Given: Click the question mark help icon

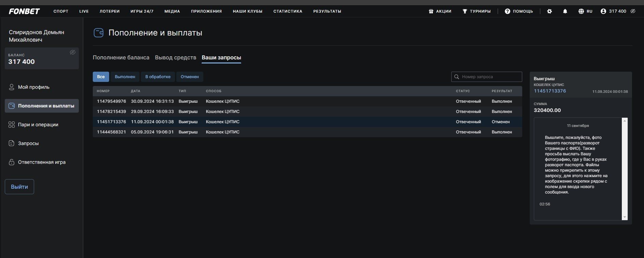Looking at the screenshot, I should click(507, 11).
